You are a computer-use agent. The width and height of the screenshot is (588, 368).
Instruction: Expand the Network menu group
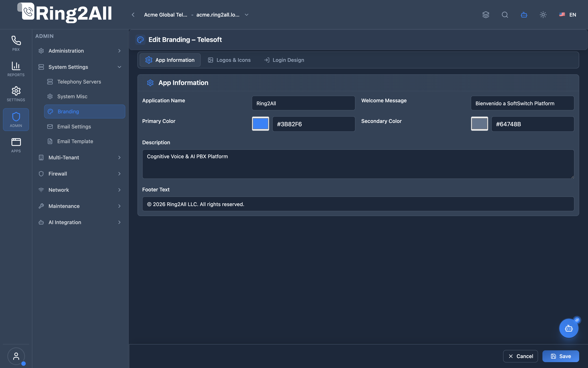click(80, 190)
